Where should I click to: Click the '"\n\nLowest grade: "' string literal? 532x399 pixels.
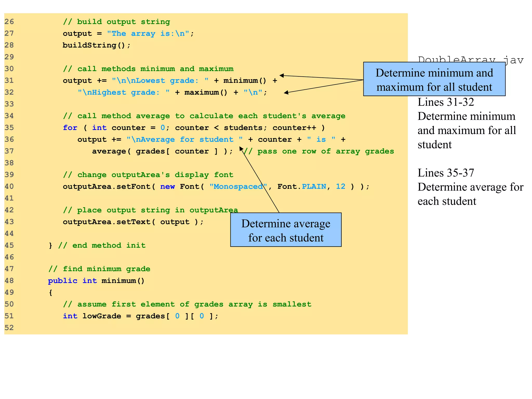(x=160, y=81)
